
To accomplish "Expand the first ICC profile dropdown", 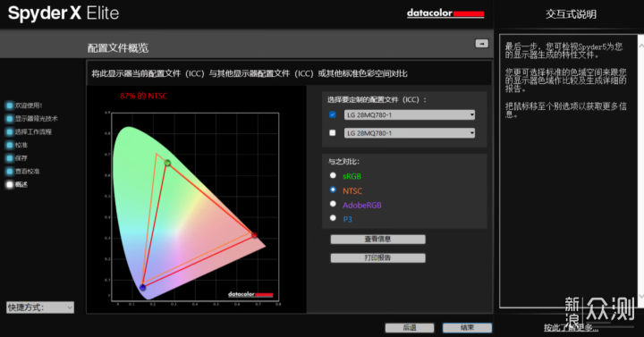I will pos(410,115).
